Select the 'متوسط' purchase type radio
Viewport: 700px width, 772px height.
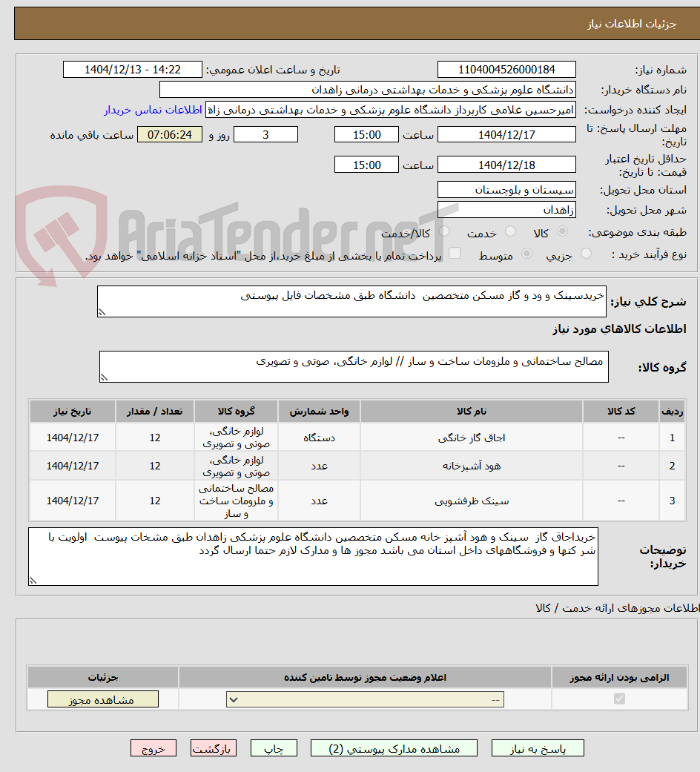[x=526, y=254]
